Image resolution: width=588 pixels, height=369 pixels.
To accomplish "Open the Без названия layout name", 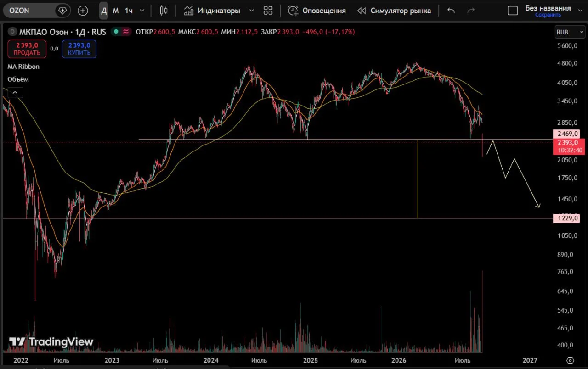I will pos(548,8).
